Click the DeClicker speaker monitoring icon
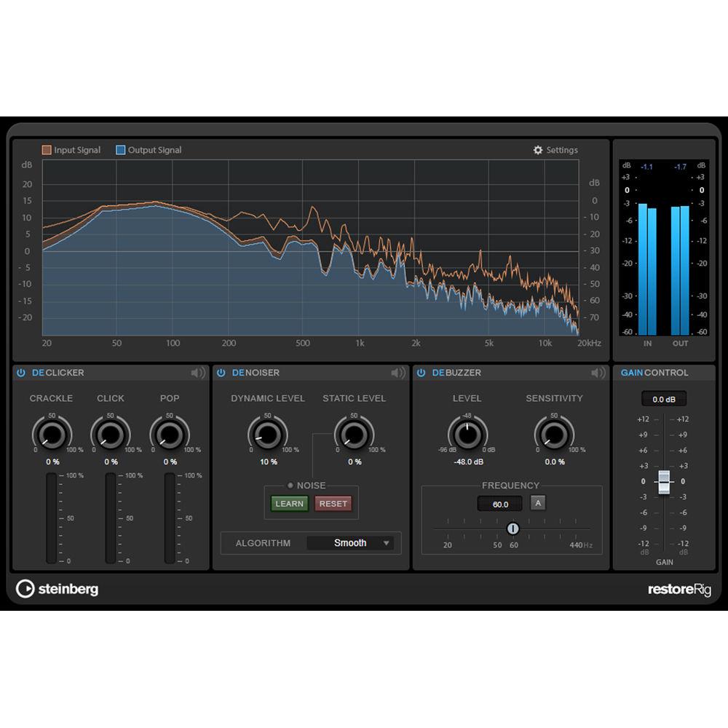The height and width of the screenshot is (728, 728). coord(197,372)
